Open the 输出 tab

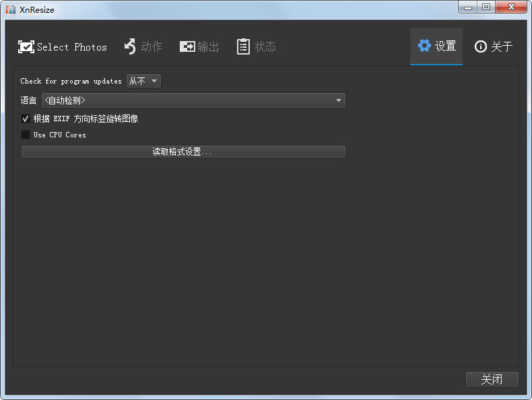coord(199,46)
